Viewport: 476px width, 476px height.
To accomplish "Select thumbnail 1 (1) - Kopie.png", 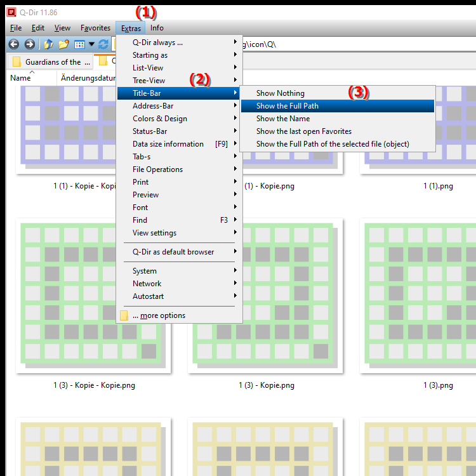I will [x=293, y=162].
